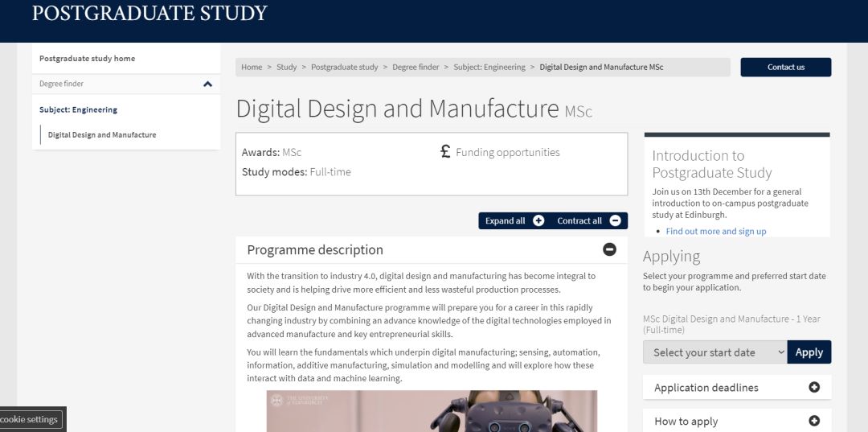This screenshot has height=432, width=868.
Task: Click the plus icon beside Application deadlines
Action: point(814,388)
